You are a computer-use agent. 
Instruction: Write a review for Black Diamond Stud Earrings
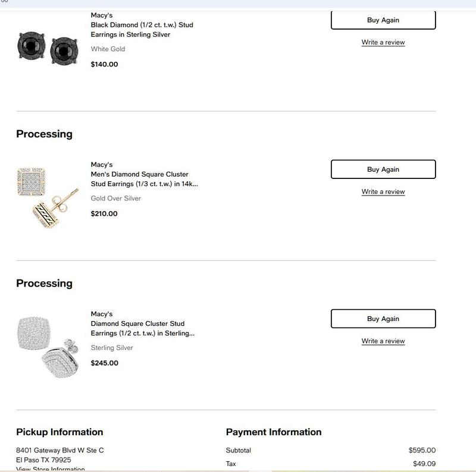(383, 42)
